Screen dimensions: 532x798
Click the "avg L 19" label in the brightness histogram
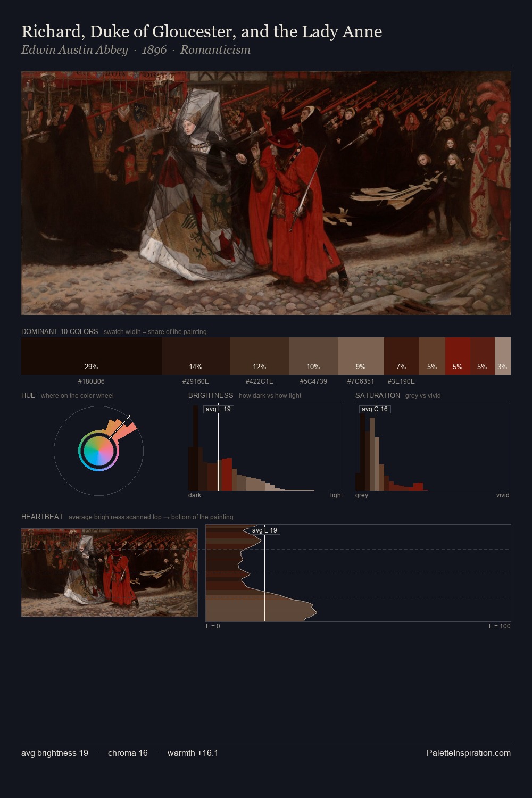218,409
